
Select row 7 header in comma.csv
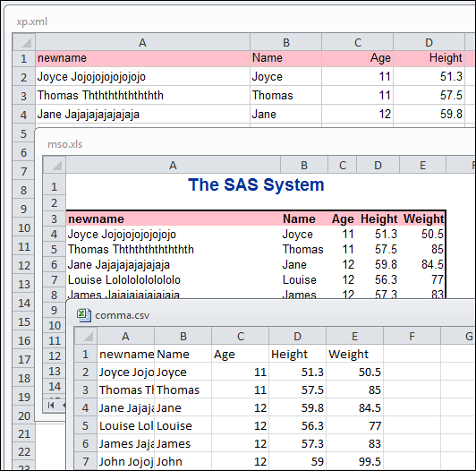point(86,461)
